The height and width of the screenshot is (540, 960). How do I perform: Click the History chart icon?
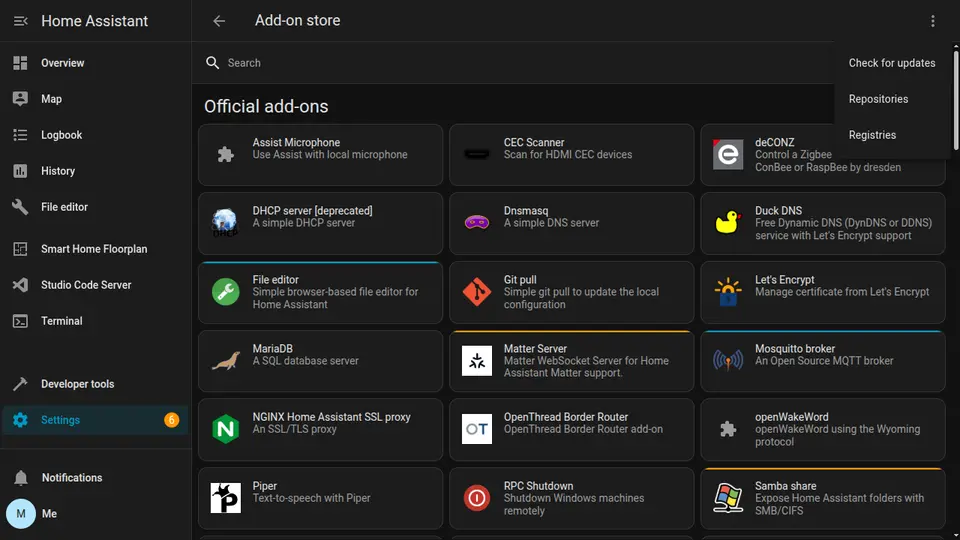20,171
